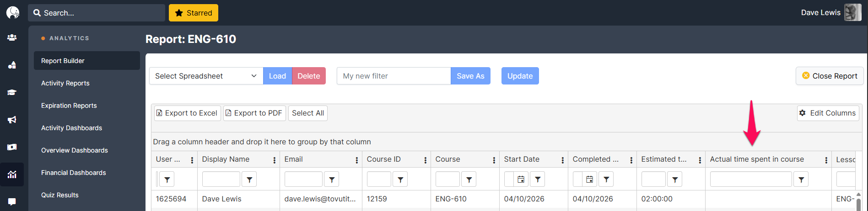
Task: Click the My new filter name field
Action: tap(394, 76)
